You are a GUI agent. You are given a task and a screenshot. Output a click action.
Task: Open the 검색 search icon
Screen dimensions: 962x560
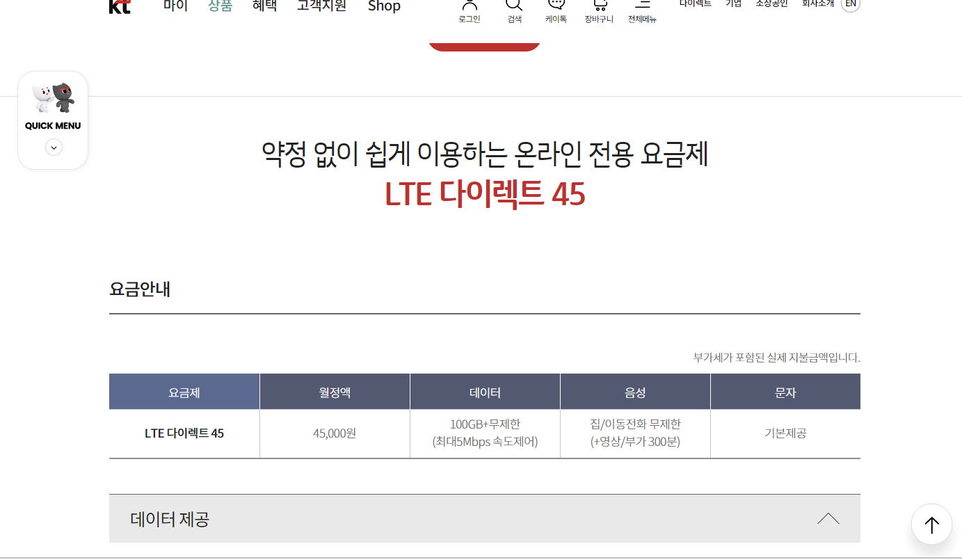coord(514,11)
